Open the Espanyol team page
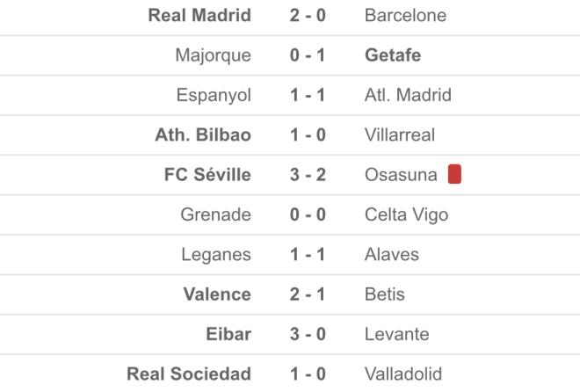 click(x=214, y=95)
